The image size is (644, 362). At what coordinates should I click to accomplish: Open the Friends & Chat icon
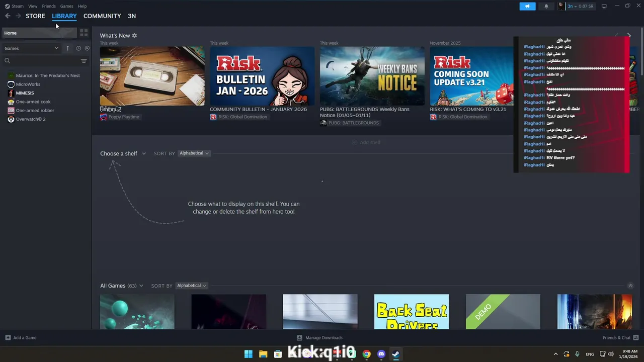coord(636,338)
